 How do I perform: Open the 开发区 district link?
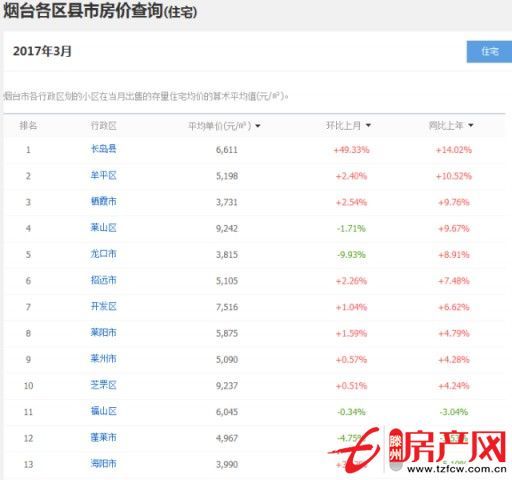(x=103, y=306)
